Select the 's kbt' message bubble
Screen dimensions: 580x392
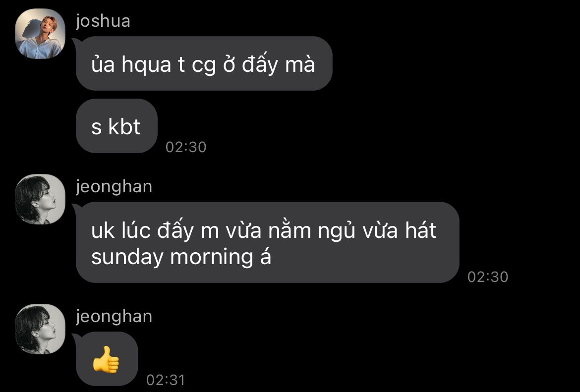[116, 126]
